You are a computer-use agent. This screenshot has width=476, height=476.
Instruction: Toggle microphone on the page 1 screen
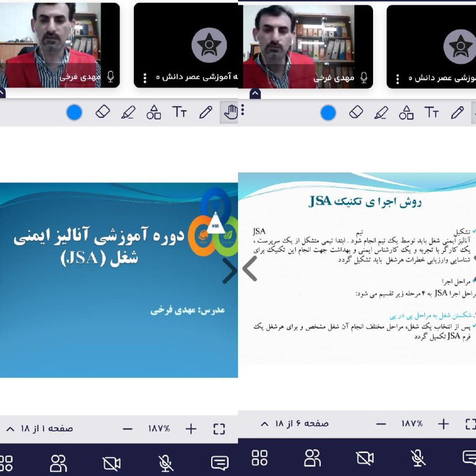coord(165,462)
